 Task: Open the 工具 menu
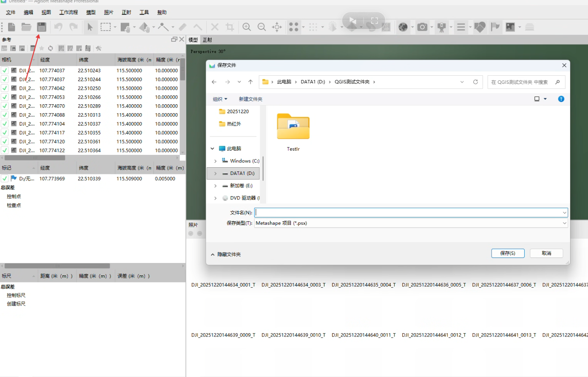144,12
